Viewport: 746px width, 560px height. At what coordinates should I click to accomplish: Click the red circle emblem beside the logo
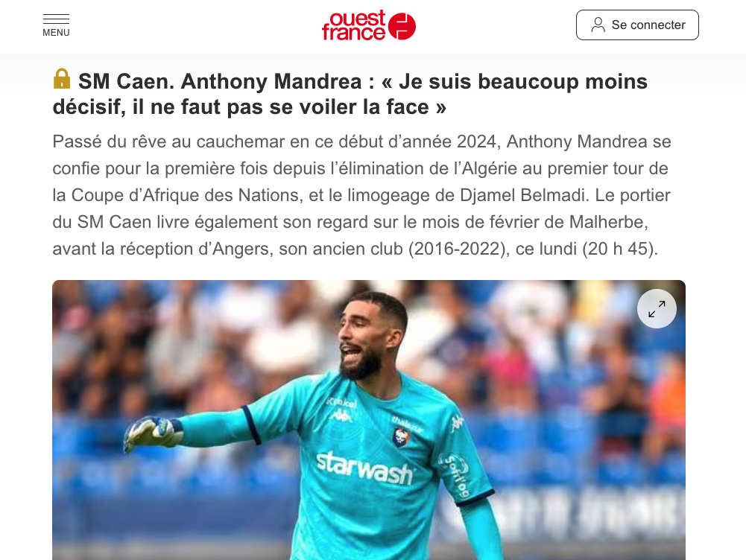click(x=402, y=26)
